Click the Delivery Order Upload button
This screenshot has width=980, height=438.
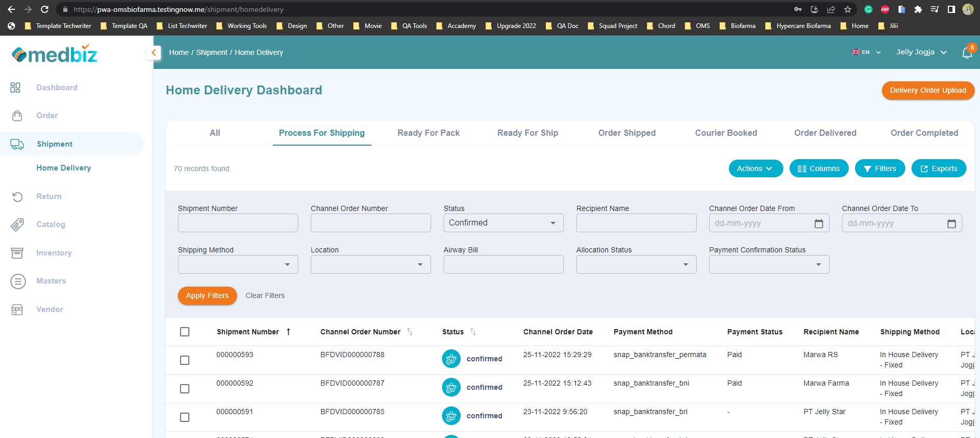pos(928,90)
